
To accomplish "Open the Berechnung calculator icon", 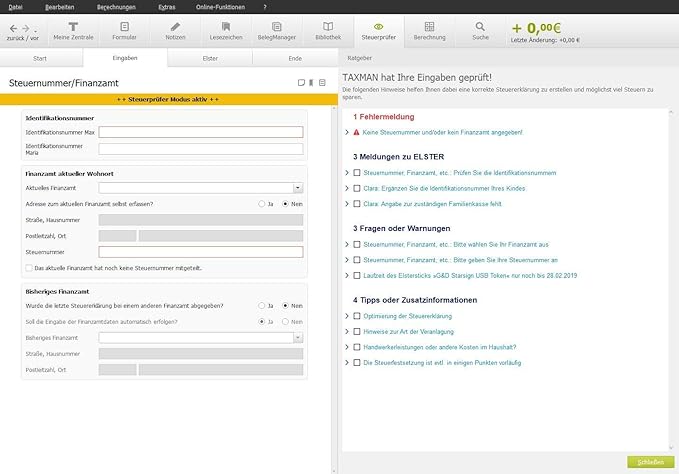I will coord(430,29).
